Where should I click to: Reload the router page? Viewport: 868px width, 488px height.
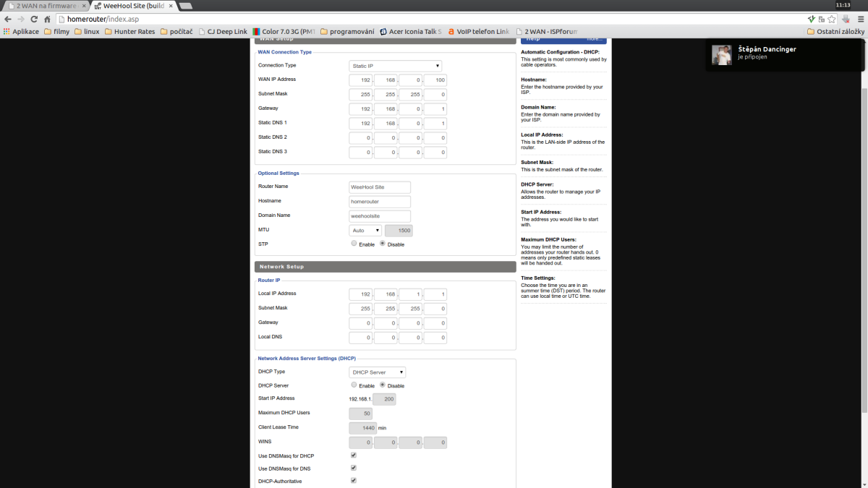coord(33,19)
